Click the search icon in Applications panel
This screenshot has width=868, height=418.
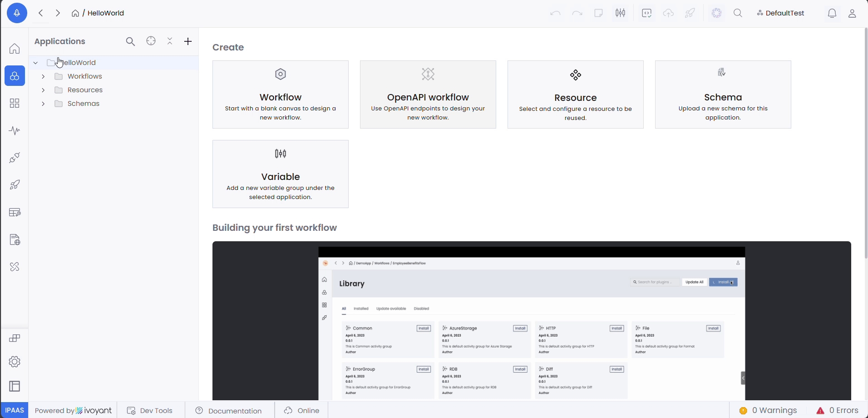point(130,42)
